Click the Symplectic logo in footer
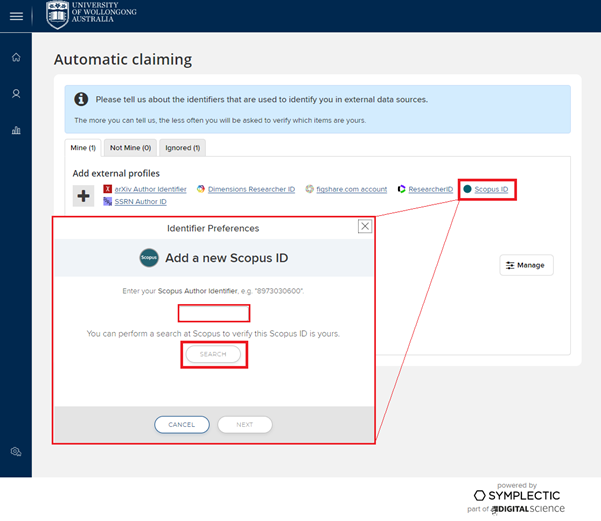 517,495
